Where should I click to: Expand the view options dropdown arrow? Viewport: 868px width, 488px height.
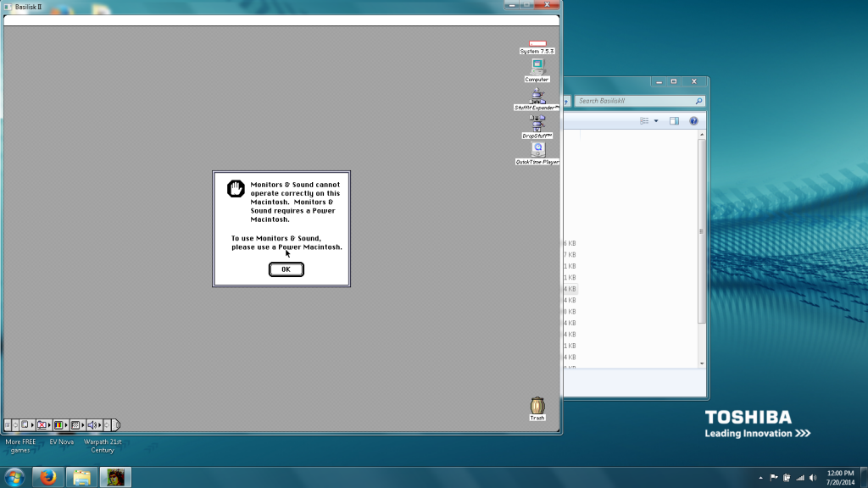656,120
